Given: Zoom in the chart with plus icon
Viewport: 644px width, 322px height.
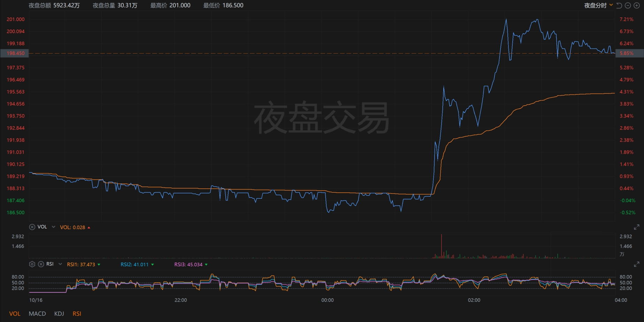Looking at the screenshot, I should (637, 6).
